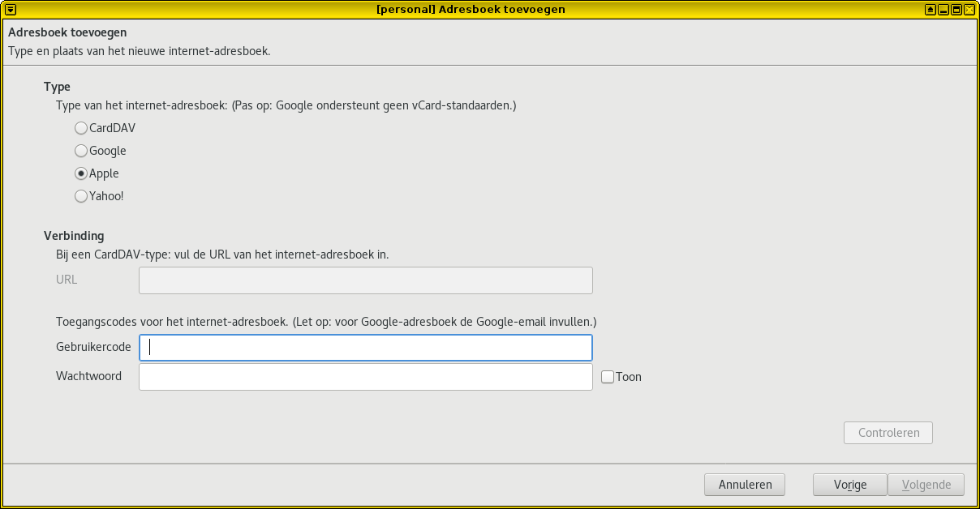The width and height of the screenshot is (980, 509).
Task: Click the Wachtwoord label
Action: [88, 376]
